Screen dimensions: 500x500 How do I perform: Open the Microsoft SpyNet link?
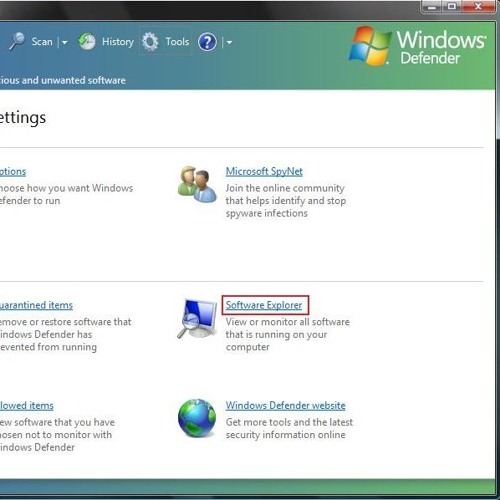[x=264, y=171]
